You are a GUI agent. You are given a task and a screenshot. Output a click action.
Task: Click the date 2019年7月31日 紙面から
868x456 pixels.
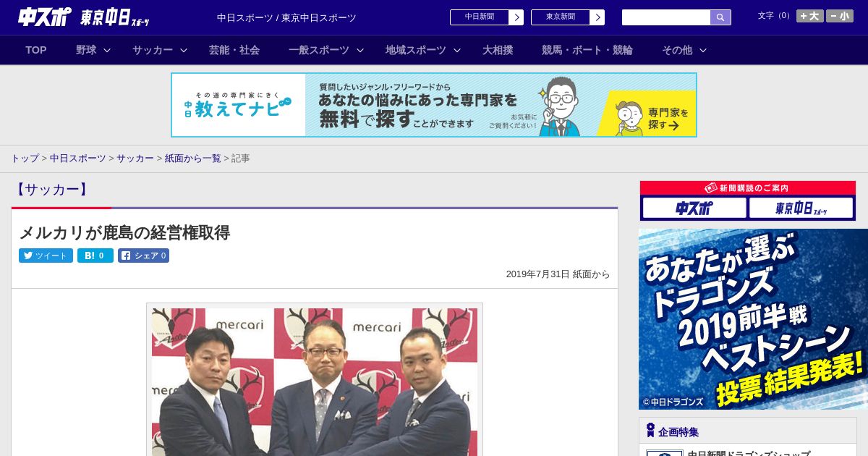coord(558,274)
